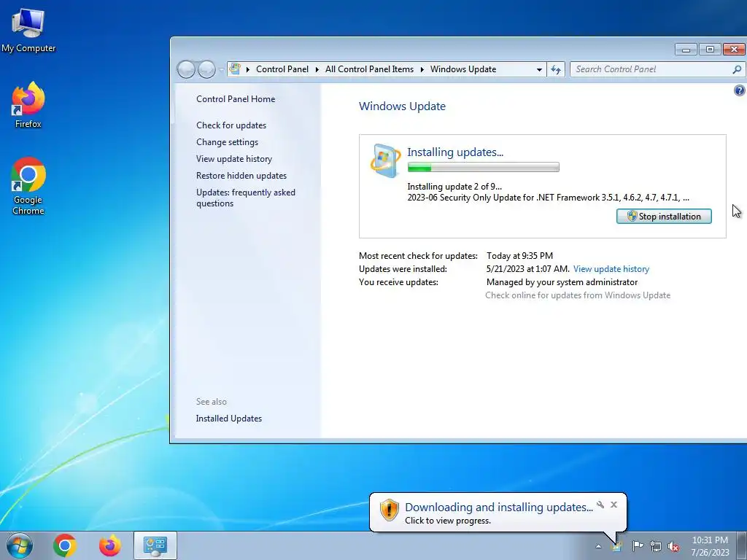Open recent pages dropdown beside Forward button
The image size is (747, 560).
tap(221, 69)
